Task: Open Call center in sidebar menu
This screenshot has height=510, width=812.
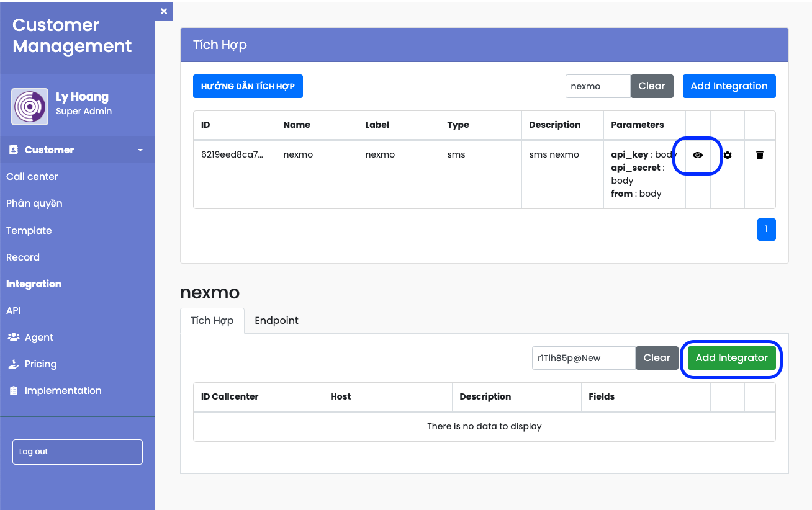Action: [x=32, y=177]
